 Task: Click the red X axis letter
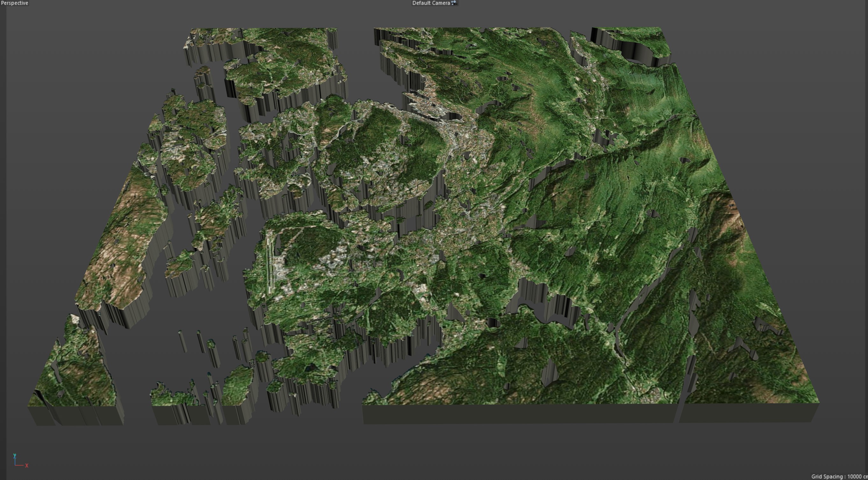coord(27,466)
